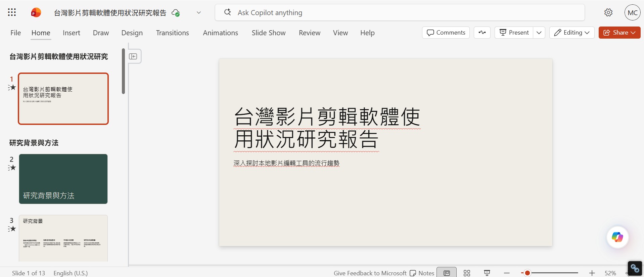Click Give Feedback to Microsoft link
644x277 pixels.
(370, 273)
